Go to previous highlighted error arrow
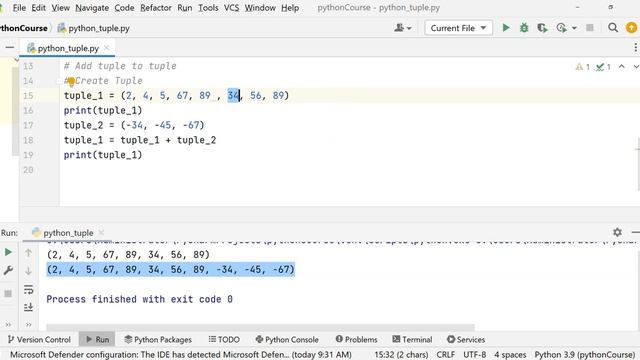 (x=621, y=67)
